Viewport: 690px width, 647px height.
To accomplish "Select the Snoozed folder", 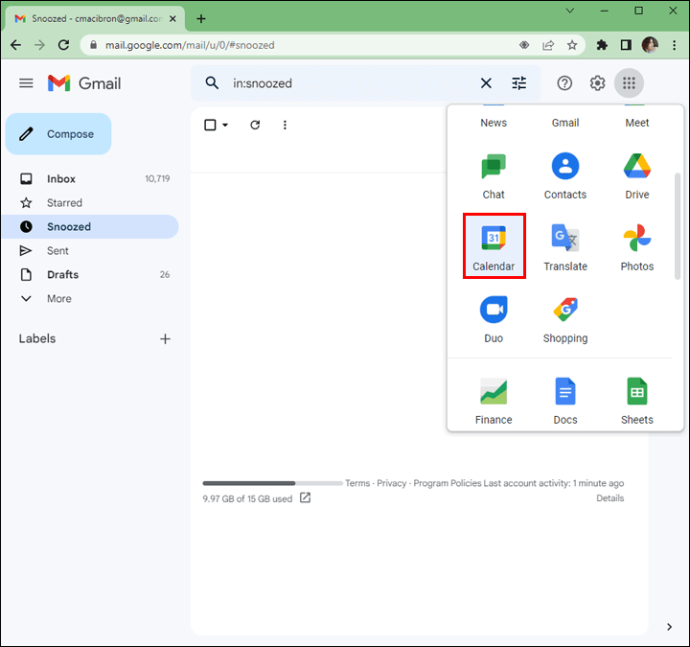I will point(90,227).
